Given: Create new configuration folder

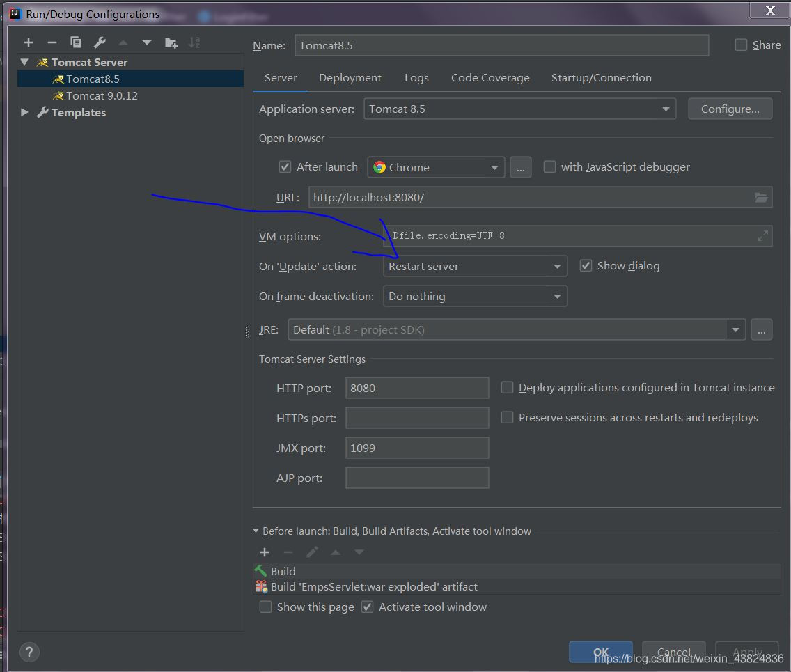Looking at the screenshot, I should tap(171, 43).
